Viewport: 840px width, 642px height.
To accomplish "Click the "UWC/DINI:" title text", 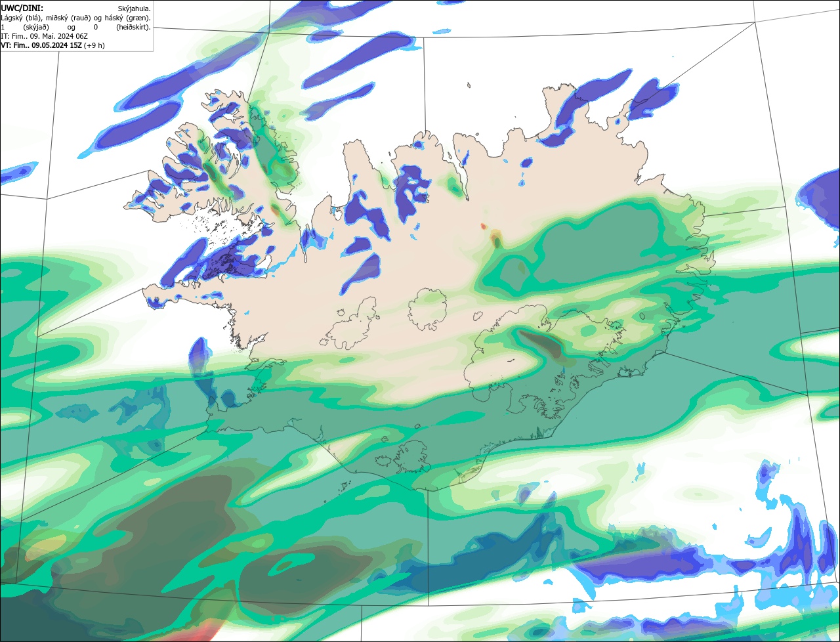I will click(x=22, y=9).
